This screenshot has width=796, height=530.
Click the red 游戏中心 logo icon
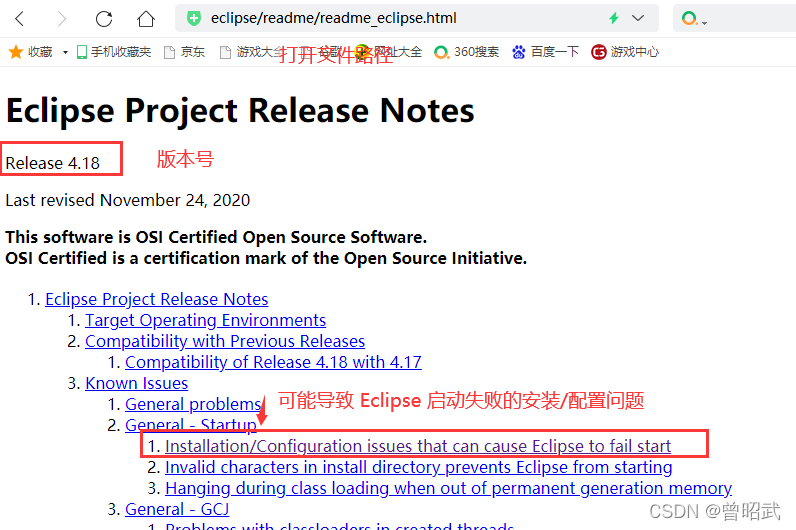coord(599,52)
